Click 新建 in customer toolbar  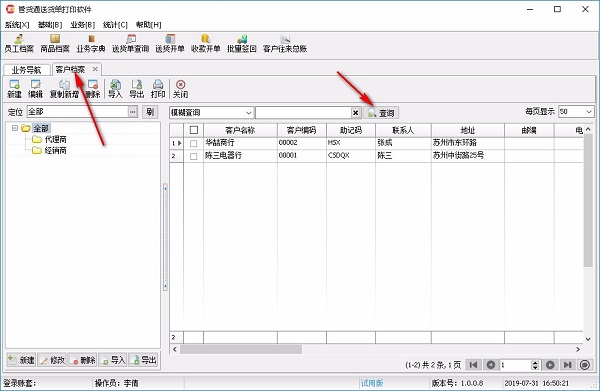coord(15,89)
